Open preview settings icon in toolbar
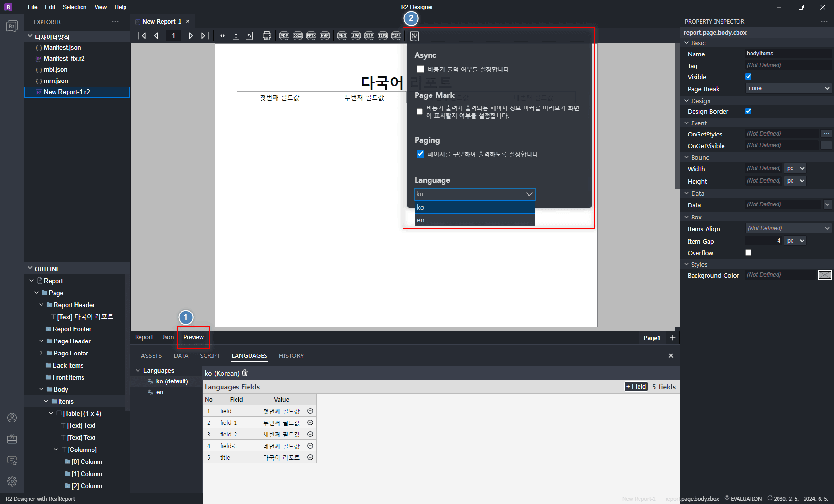The image size is (834, 504). 415,36
